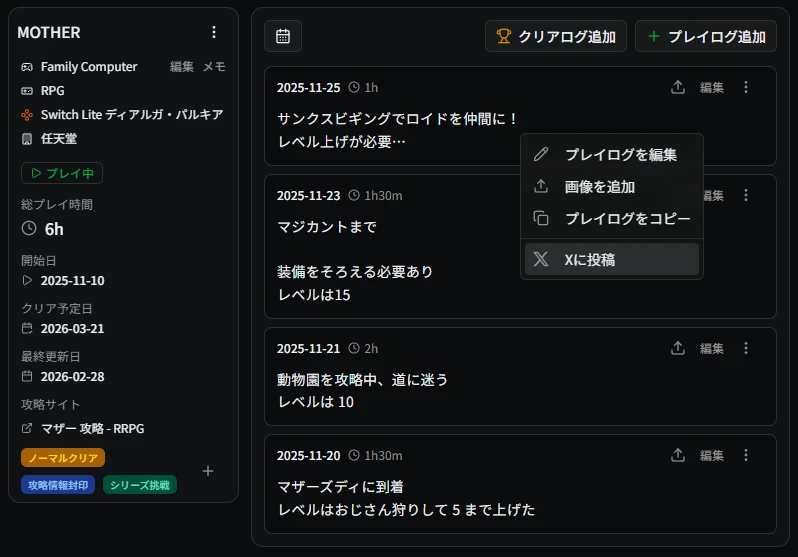Click the play icon beside 2025-11-10
Screen dimensions: 798x557
[x=27, y=280]
